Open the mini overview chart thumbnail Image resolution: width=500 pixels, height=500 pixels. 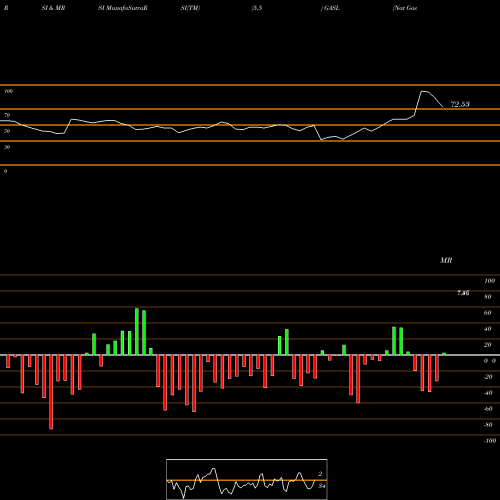coord(247,479)
